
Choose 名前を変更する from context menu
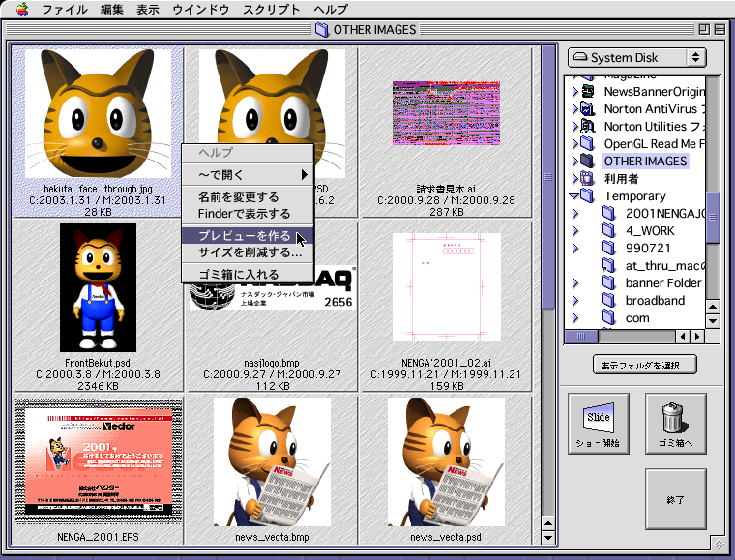pyautogui.click(x=248, y=196)
